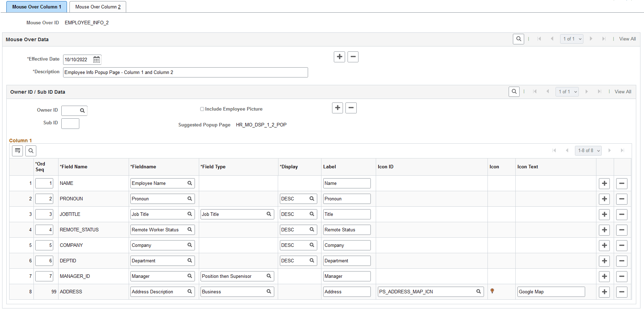Viewport: 644px width, 312px height.
Task: Add a new Owner ID / Sub ID row
Action: click(337, 108)
